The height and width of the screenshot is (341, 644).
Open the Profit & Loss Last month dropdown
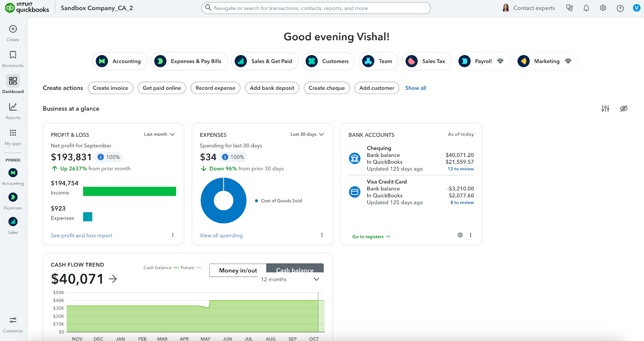159,134
